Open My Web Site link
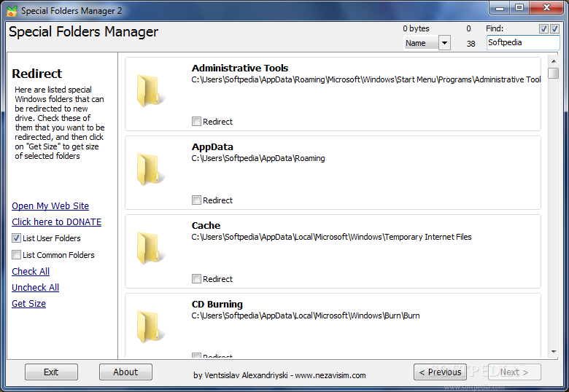 50,205
